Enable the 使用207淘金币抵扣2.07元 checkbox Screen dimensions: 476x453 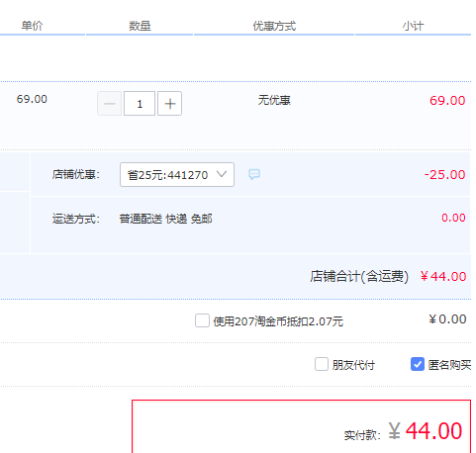point(202,320)
